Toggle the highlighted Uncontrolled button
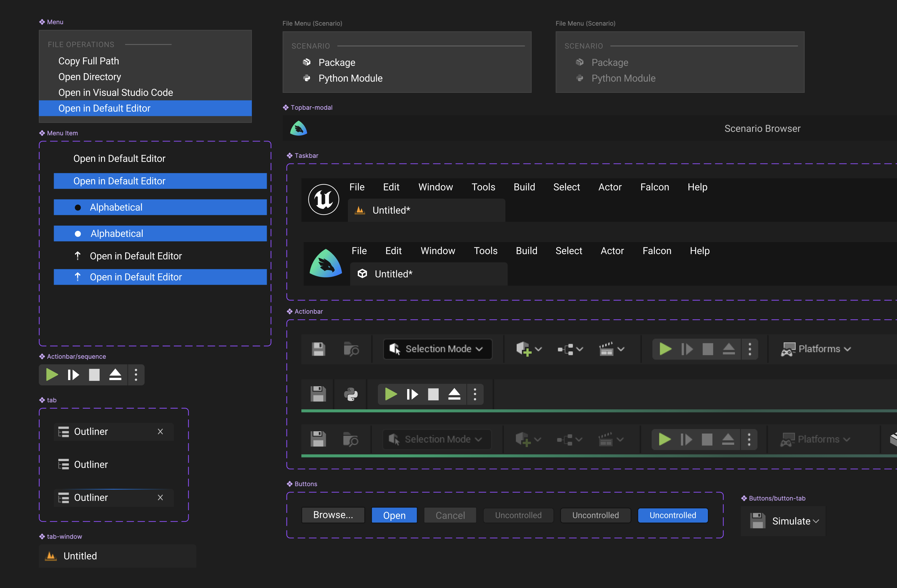The image size is (897, 588). tap(672, 515)
